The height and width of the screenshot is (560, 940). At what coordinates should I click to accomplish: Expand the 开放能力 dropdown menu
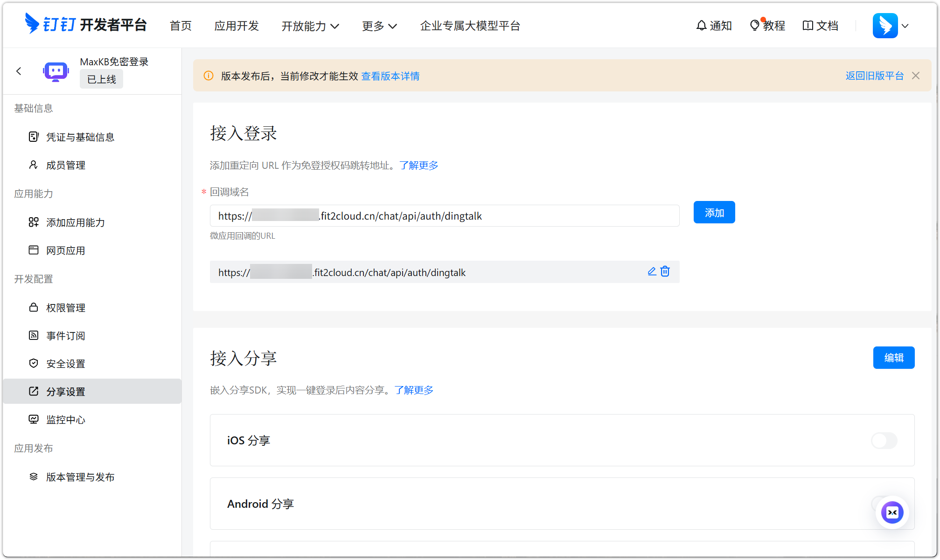tap(310, 26)
